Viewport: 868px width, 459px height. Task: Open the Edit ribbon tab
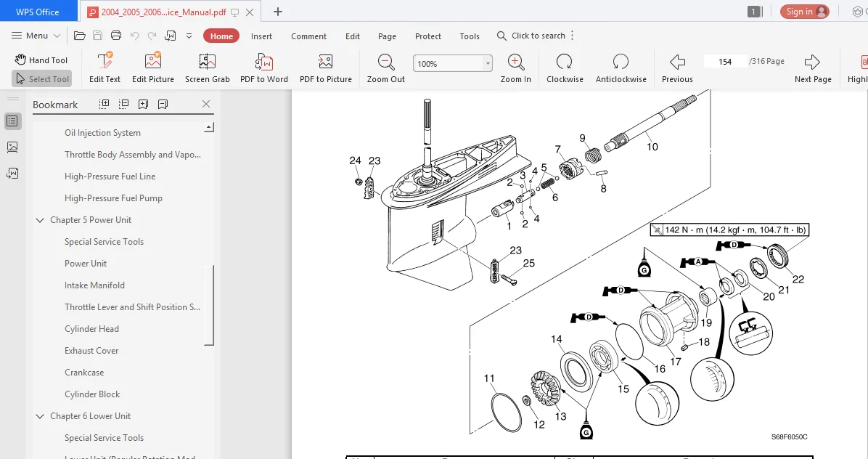353,36
